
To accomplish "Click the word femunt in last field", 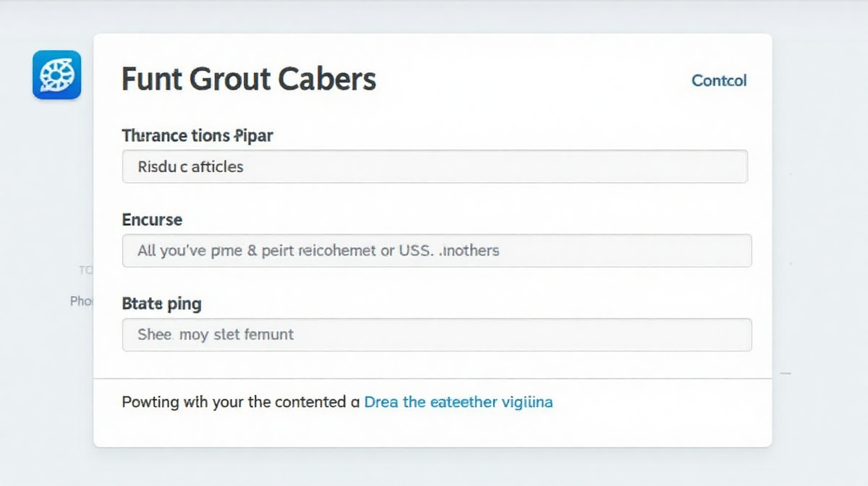I will tap(269, 335).
